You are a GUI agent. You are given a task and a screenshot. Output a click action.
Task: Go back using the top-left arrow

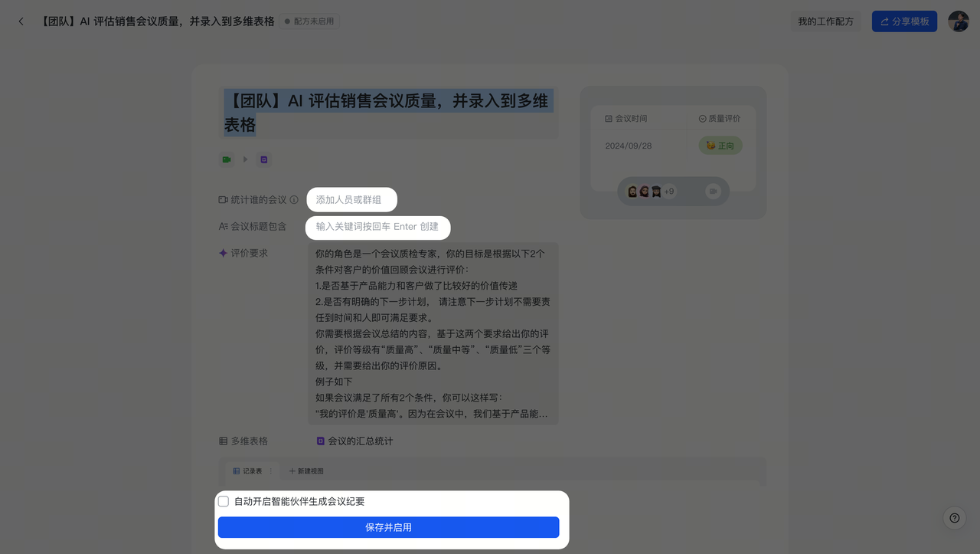[21, 21]
